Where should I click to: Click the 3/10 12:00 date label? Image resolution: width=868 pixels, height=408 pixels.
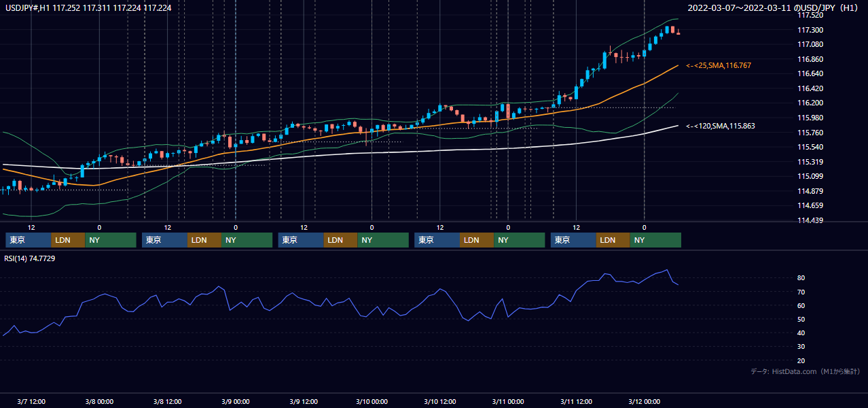pyautogui.click(x=439, y=402)
